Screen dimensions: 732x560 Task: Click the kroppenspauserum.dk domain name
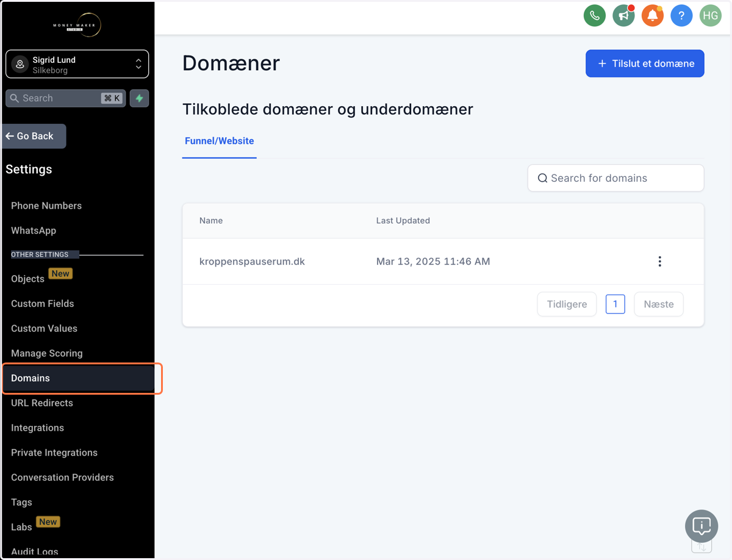252,262
